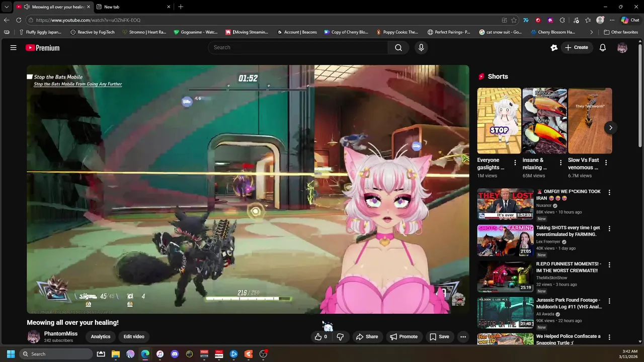Click the main video player area
Image resolution: width=644 pixels, height=362 pixels.
tap(248, 190)
